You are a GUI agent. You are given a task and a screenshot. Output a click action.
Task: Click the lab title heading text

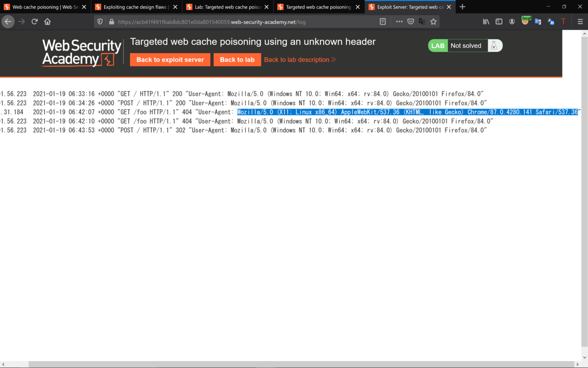point(253,42)
